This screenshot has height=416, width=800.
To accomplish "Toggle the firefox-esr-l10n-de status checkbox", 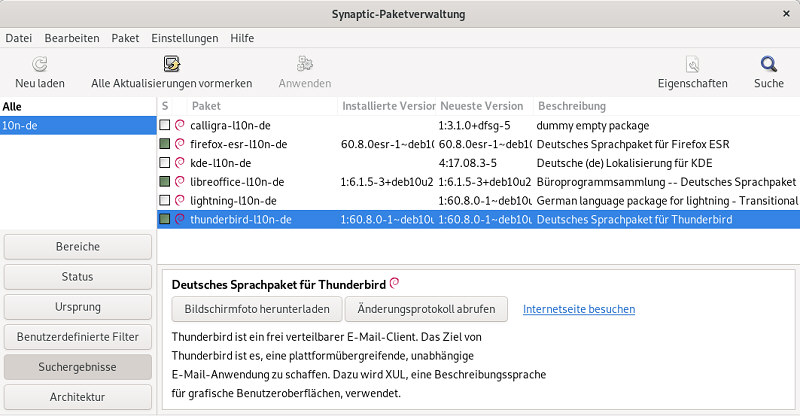I will pyautogui.click(x=165, y=144).
